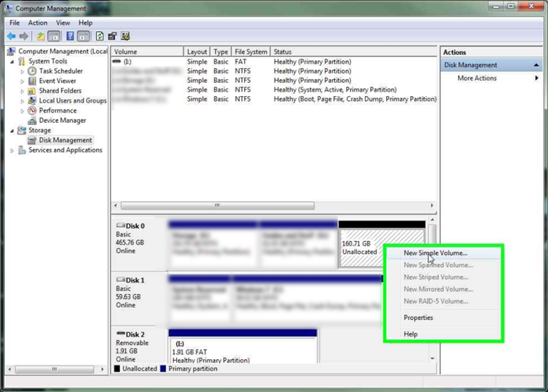Choose New Simple Volume... from the context menu
The height and width of the screenshot is (392, 548).
443,253
